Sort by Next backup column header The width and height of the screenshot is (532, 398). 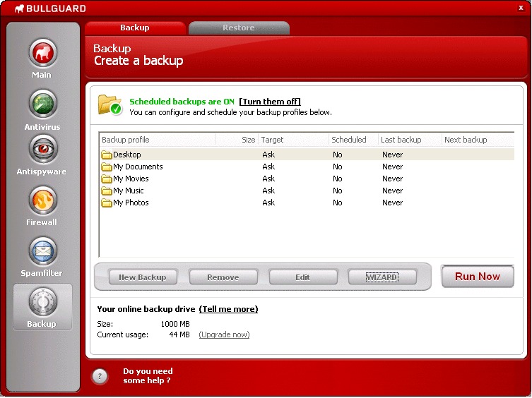click(x=478, y=140)
